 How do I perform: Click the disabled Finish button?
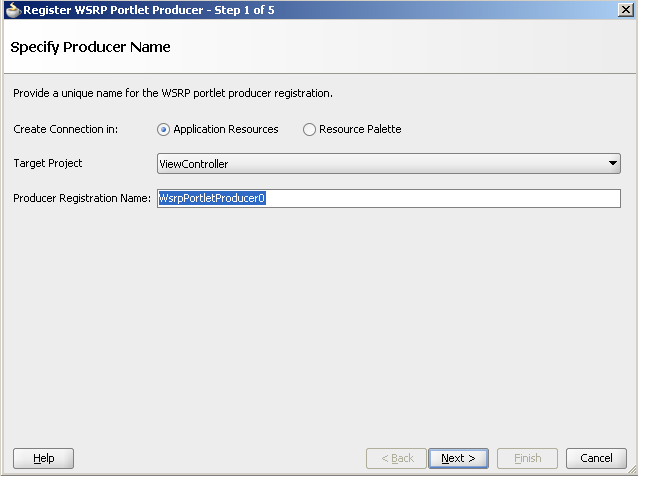point(527,458)
